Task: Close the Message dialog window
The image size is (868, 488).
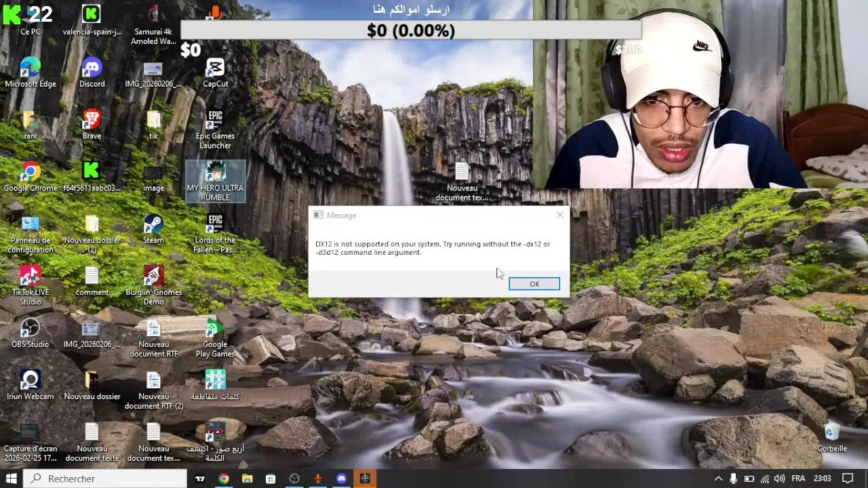Action: tap(560, 215)
